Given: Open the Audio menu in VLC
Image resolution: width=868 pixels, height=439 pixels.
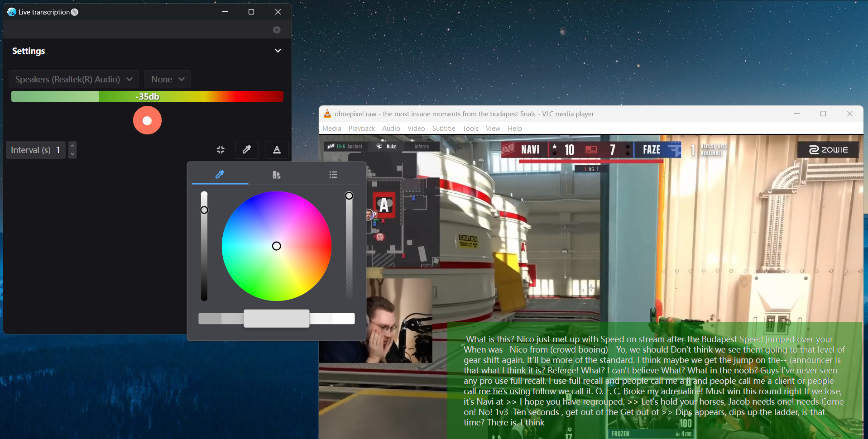Looking at the screenshot, I should tap(391, 129).
